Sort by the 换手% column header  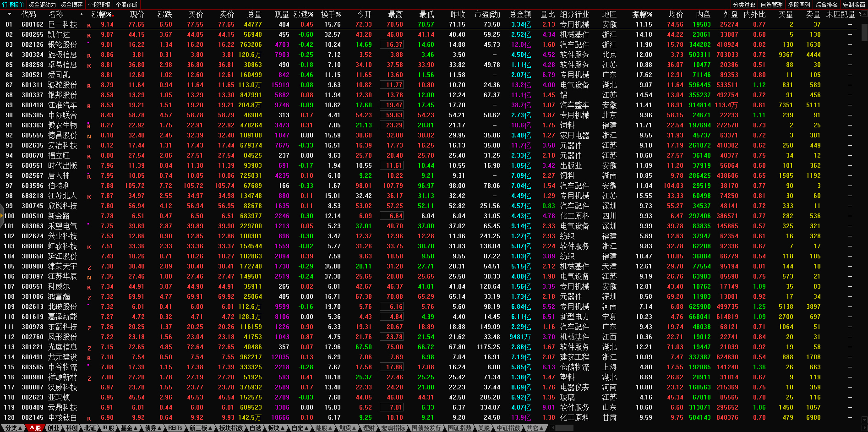pyautogui.click(x=331, y=14)
